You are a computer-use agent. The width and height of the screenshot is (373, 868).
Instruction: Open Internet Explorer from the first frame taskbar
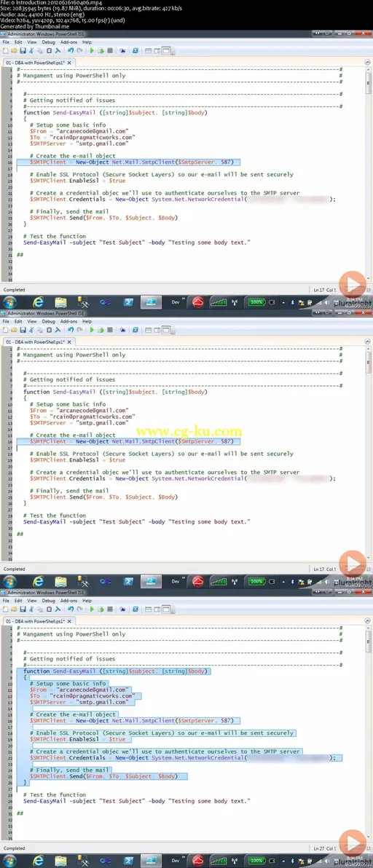[x=38, y=302]
